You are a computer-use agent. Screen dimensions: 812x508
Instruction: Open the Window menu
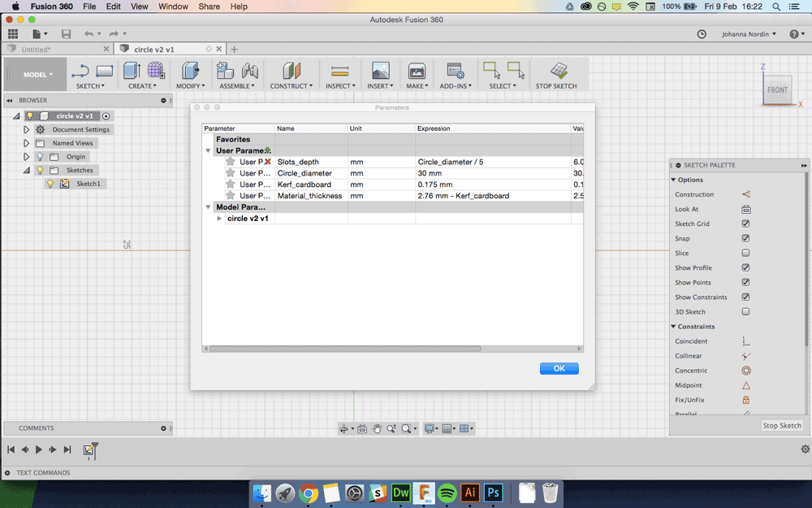[173, 7]
